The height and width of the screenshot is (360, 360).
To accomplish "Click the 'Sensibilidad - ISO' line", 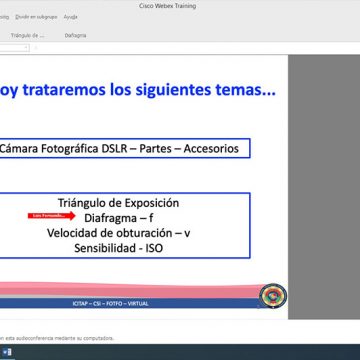I will 118,248.
